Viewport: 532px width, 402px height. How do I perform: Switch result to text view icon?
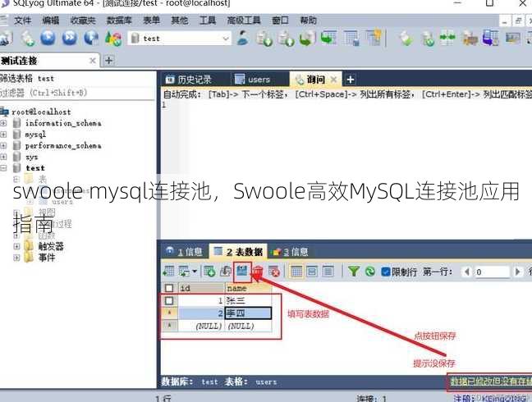328,272
